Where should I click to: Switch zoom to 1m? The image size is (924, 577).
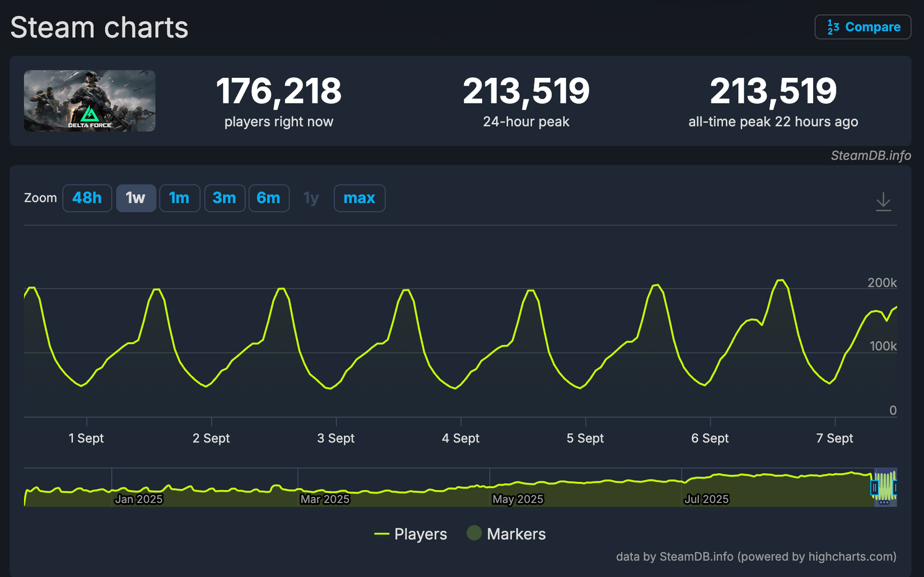(x=179, y=198)
